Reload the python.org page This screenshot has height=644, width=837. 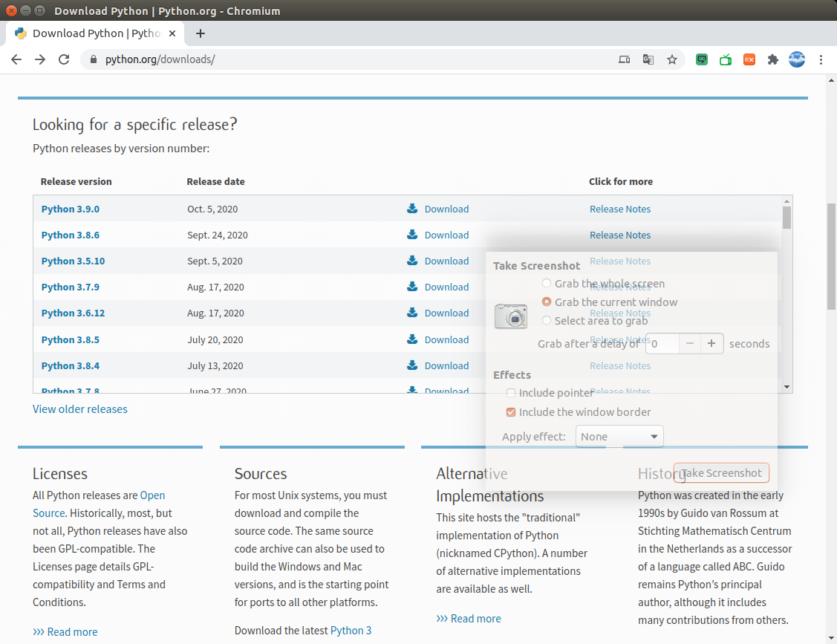click(64, 59)
